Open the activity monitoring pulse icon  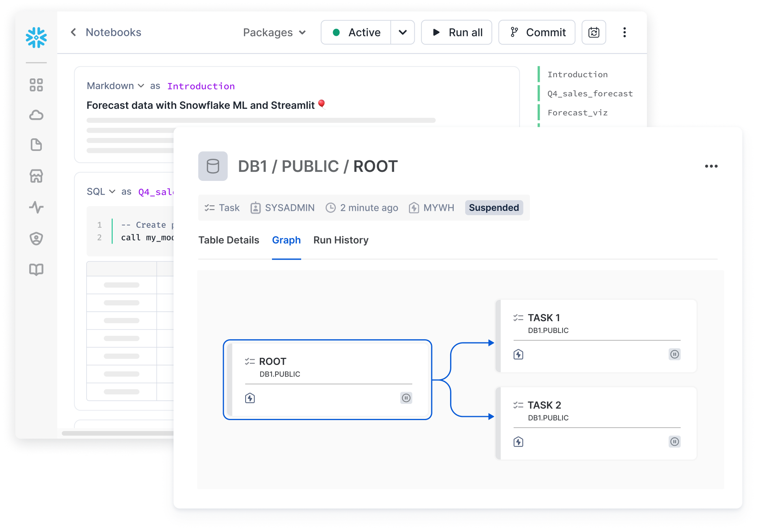pos(36,207)
